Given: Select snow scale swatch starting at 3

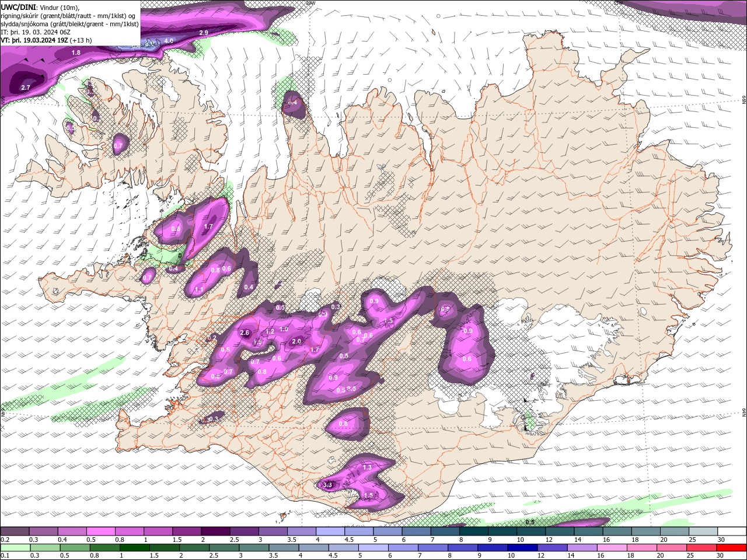Looking at the screenshot, I should click(x=273, y=531).
